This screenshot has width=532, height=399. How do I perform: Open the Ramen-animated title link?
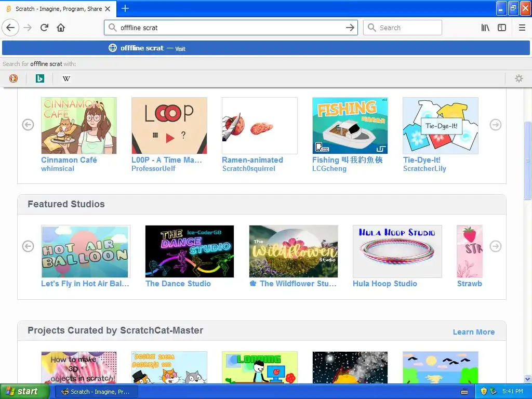252,160
